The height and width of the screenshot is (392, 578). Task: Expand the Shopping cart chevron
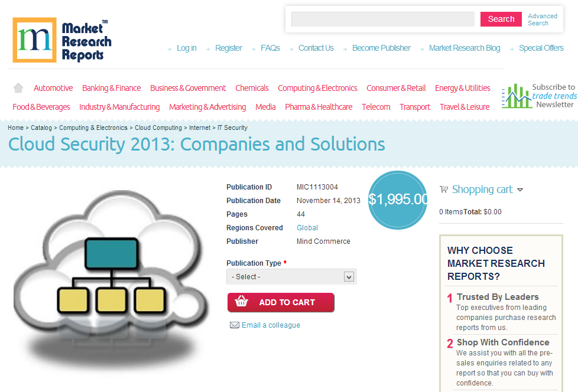pyautogui.click(x=521, y=190)
